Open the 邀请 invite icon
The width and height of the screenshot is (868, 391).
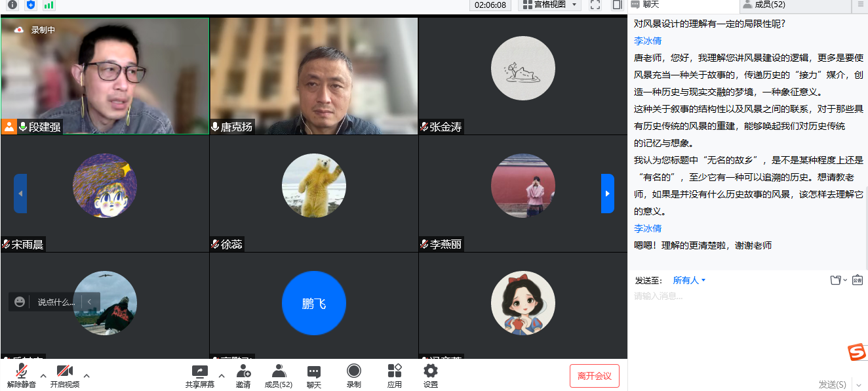(x=243, y=375)
